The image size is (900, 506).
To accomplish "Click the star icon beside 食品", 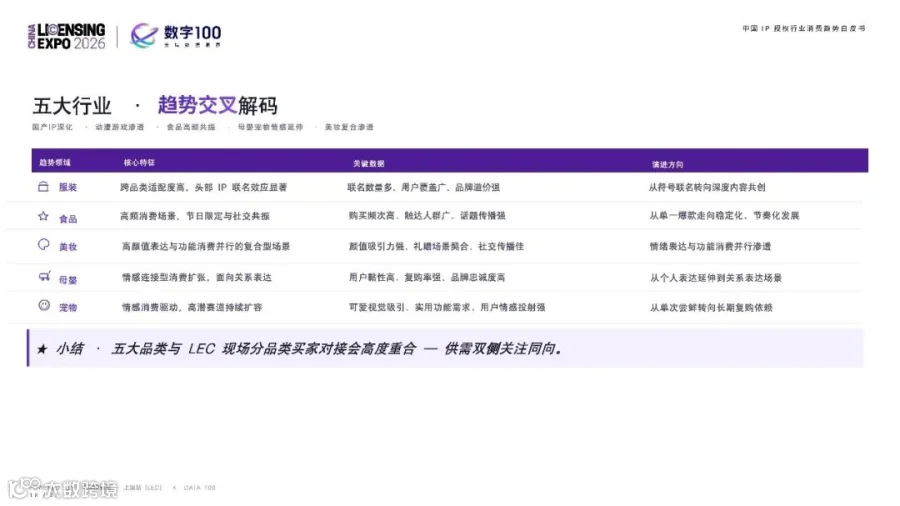I will [43, 216].
